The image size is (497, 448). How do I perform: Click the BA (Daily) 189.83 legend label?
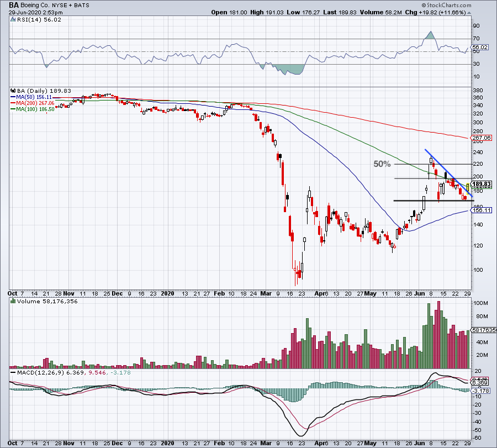[44, 91]
